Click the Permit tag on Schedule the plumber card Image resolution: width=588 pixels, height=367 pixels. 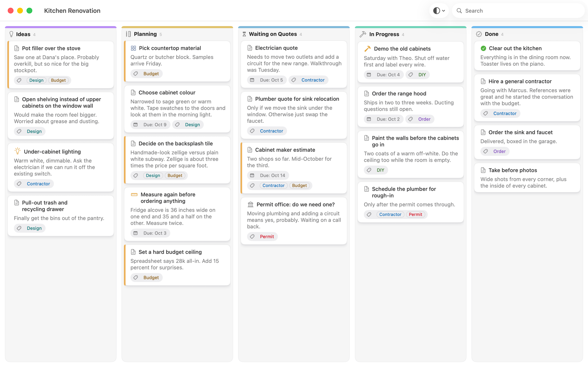click(415, 214)
